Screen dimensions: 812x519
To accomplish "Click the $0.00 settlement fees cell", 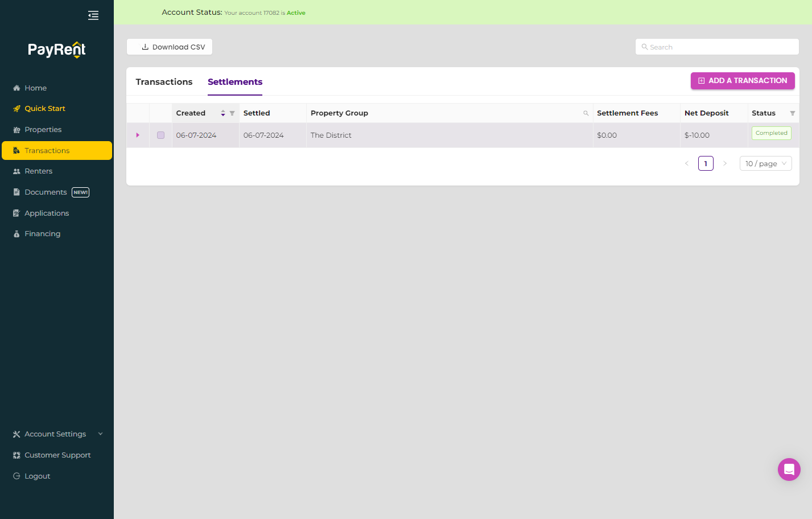I will (x=636, y=135).
